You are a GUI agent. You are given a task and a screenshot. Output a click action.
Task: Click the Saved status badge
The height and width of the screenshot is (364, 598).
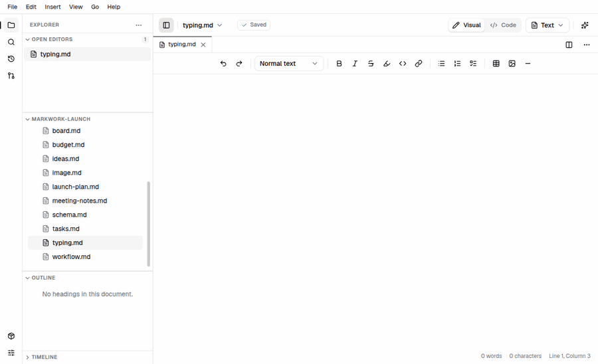[x=254, y=25]
